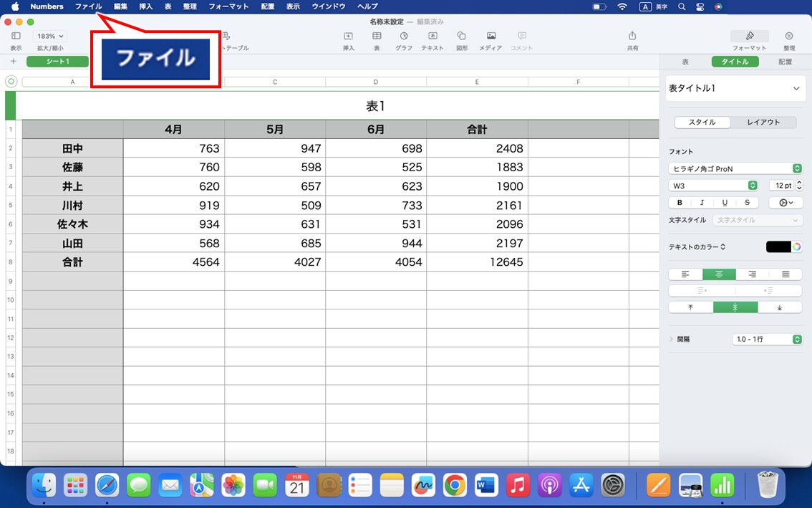Open the 整理 (Organize) toolbar icon
This screenshot has height=508, width=812.
(x=788, y=37)
